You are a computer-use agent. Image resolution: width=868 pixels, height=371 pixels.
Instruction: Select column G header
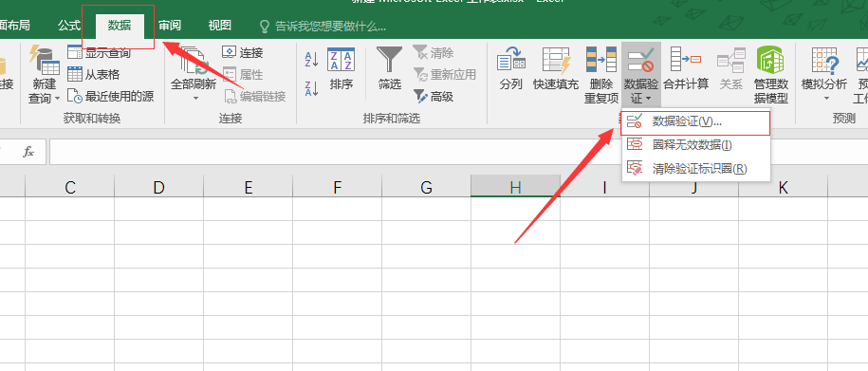(426, 188)
